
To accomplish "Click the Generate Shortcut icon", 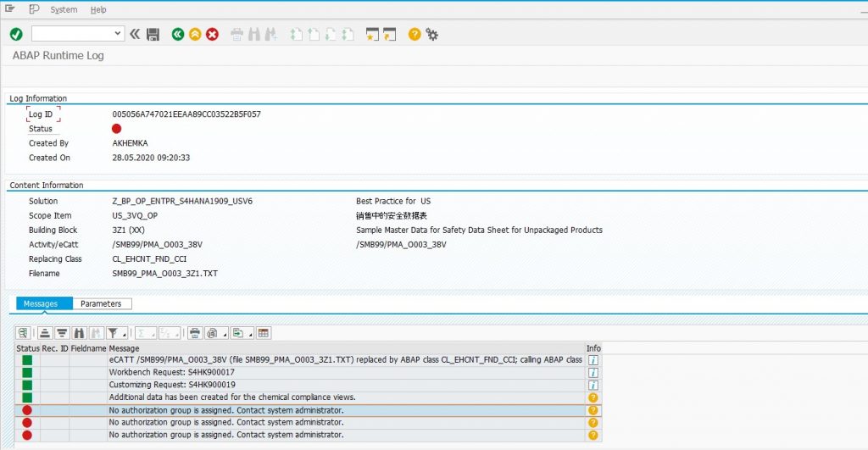I will pyautogui.click(x=390, y=34).
